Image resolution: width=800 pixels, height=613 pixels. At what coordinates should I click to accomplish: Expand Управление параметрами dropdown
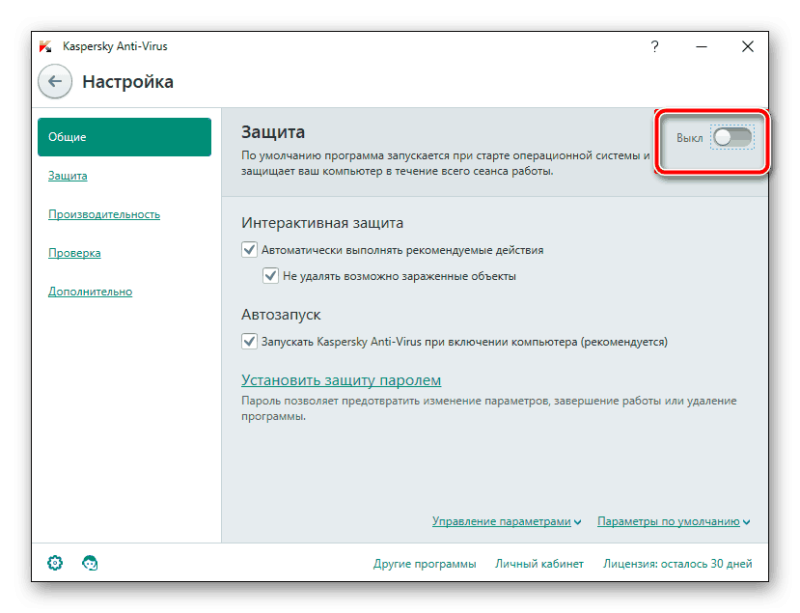click(506, 521)
